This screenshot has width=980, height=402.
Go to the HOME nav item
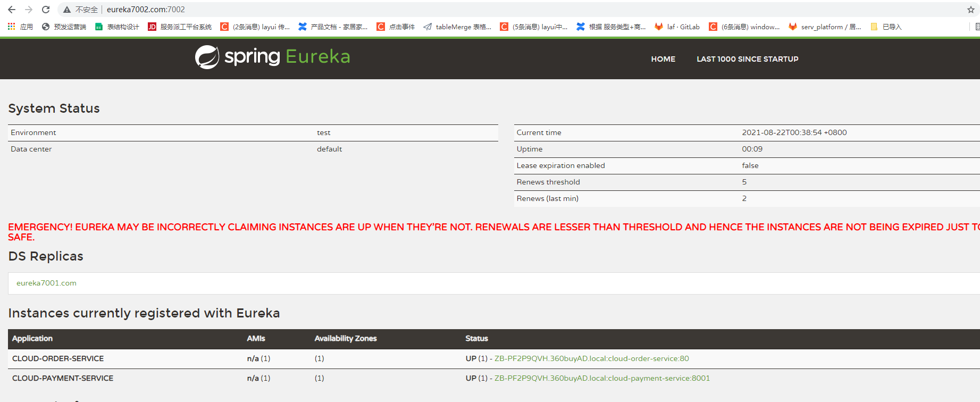(x=663, y=59)
